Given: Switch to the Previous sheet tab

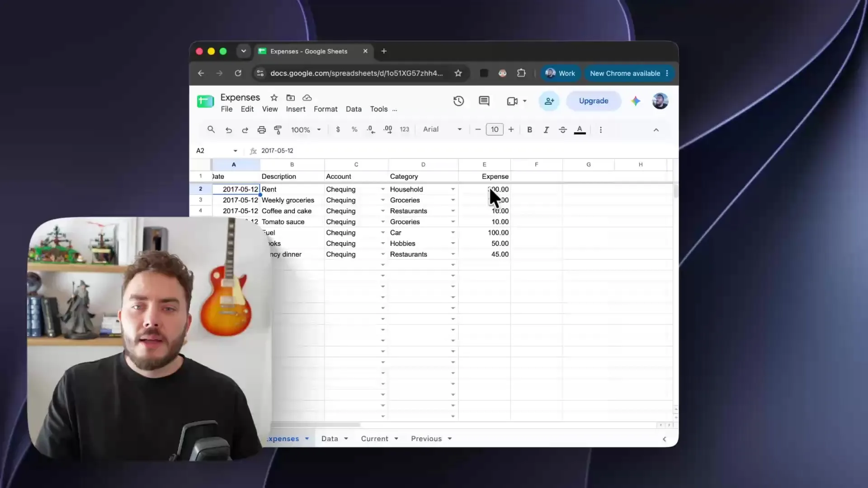Looking at the screenshot, I should 426,439.
